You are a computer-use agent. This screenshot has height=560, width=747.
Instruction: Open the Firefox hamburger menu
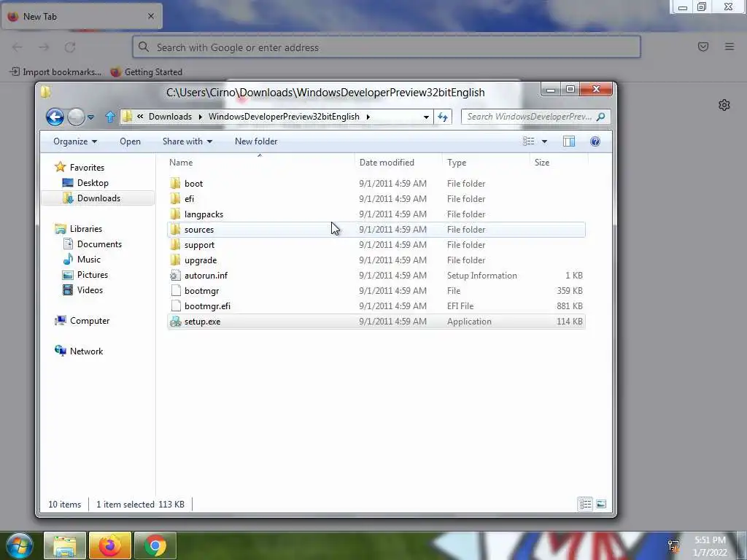coord(729,47)
